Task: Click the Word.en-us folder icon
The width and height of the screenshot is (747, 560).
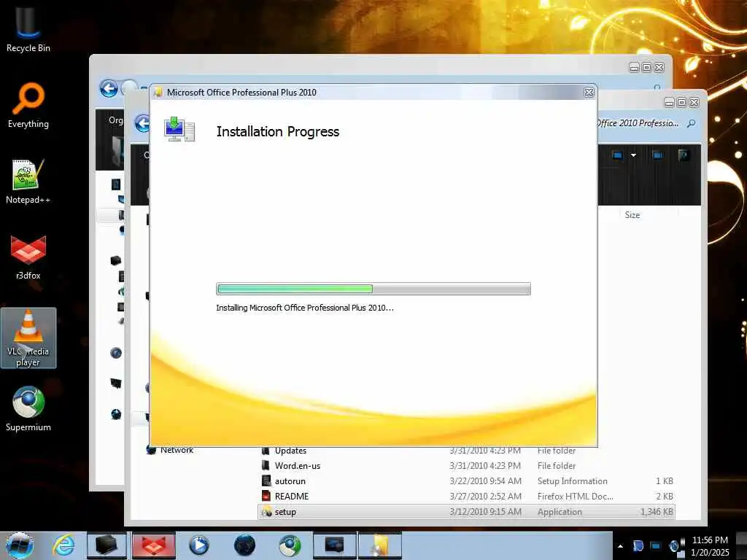Action: tap(266, 466)
